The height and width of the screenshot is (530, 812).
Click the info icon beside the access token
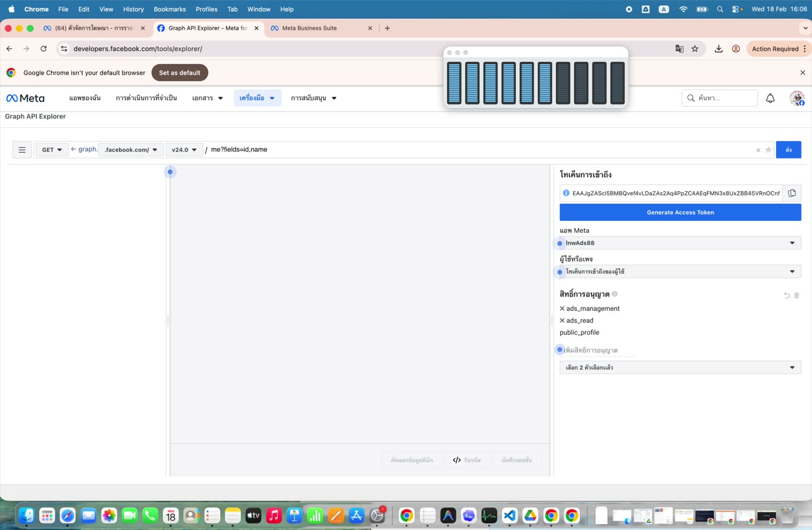coord(566,193)
